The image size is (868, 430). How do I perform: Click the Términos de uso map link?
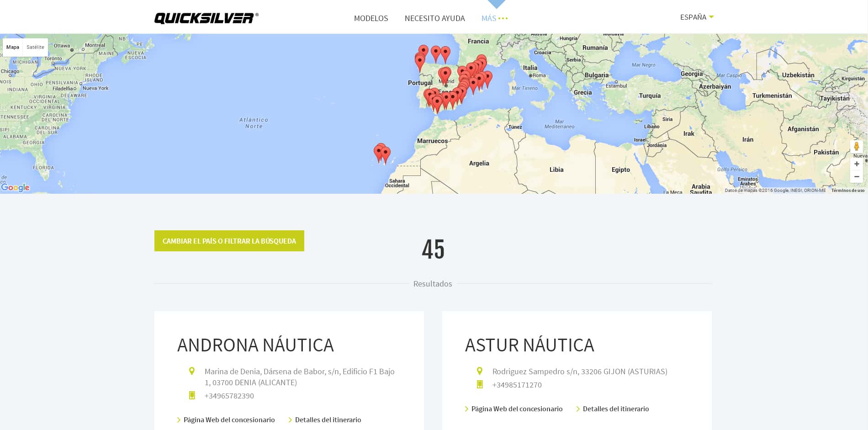[x=847, y=191]
